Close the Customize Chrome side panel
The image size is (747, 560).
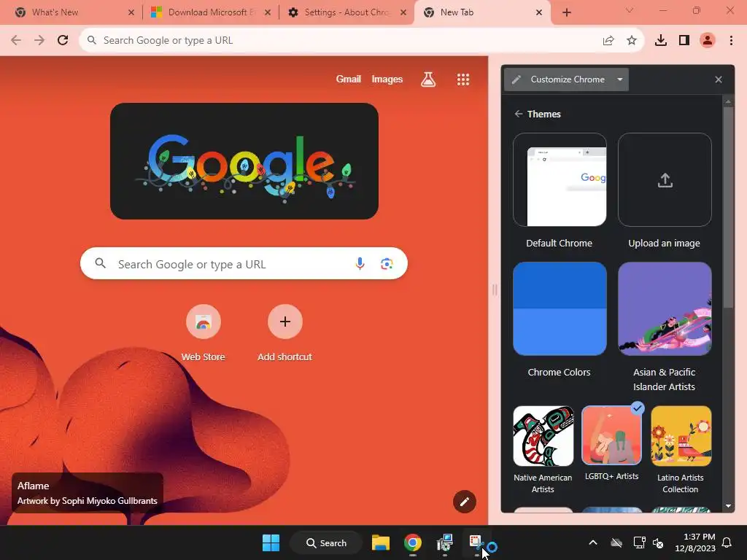pyautogui.click(x=719, y=79)
